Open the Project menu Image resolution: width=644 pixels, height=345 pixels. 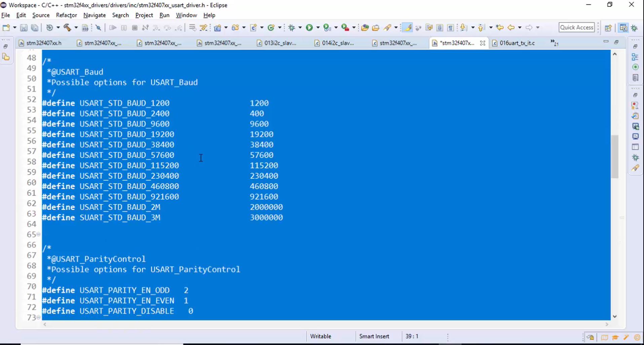tap(144, 15)
